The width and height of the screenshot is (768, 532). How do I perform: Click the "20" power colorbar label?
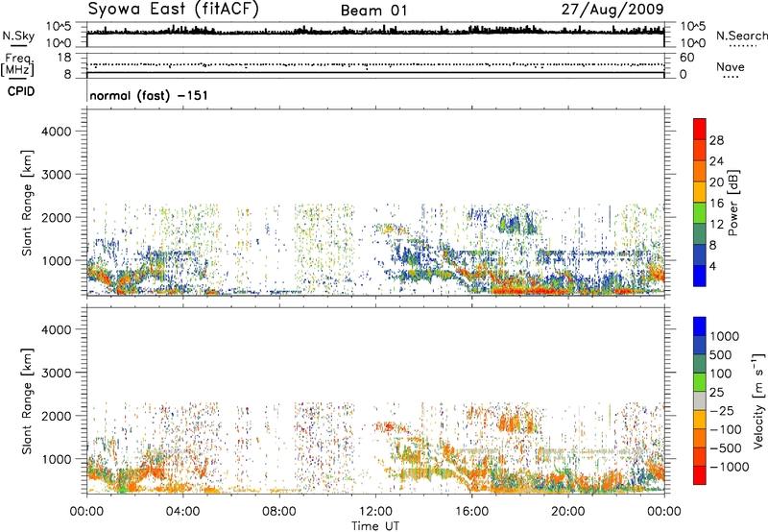pos(716,182)
